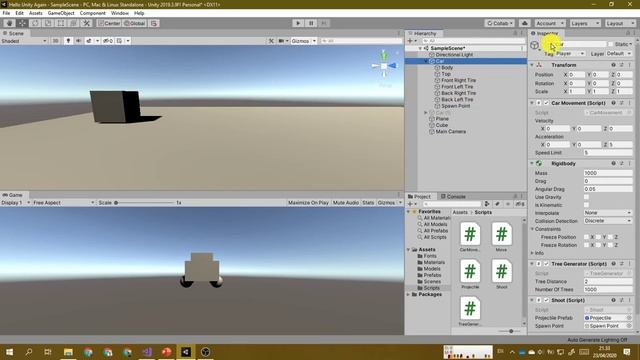The height and width of the screenshot is (360, 640).
Task: Open the Edit menu
Action: 19,13
